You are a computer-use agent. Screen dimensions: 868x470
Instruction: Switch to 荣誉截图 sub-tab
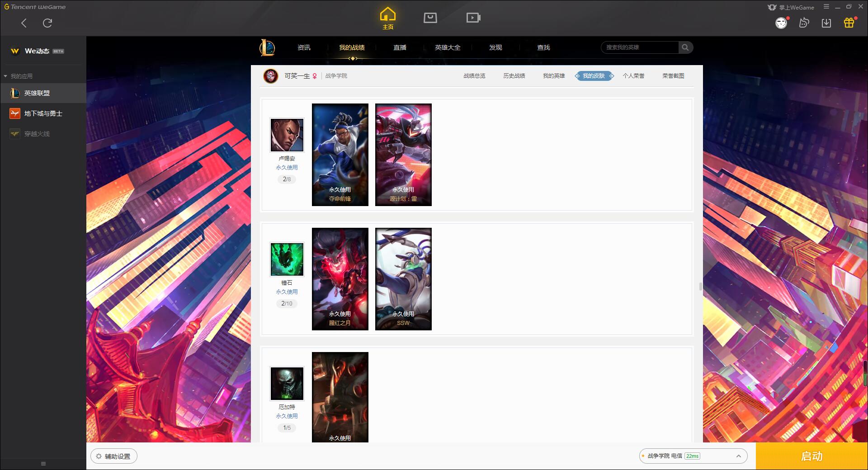pyautogui.click(x=673, y=76)
